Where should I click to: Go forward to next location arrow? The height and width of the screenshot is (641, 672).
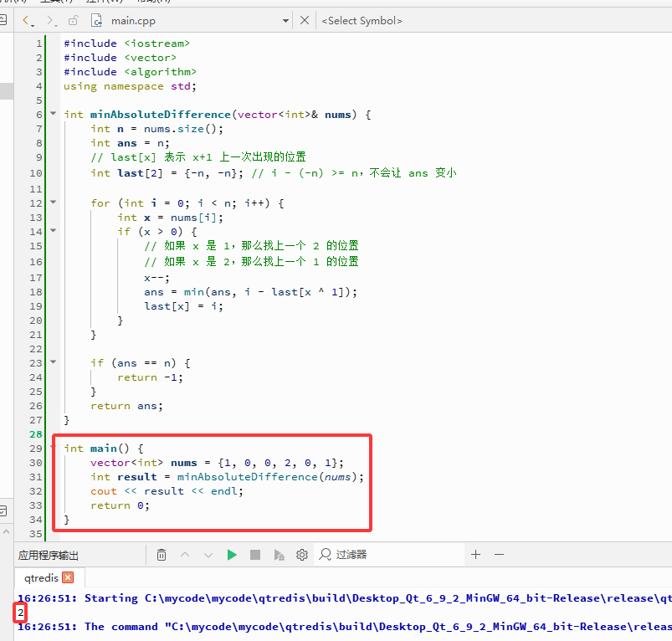click(x=50, y=20)
